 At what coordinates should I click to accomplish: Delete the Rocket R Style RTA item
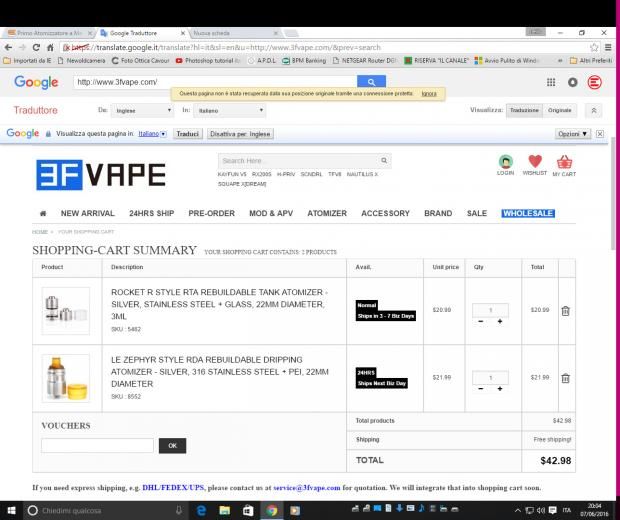coord(565,311)
